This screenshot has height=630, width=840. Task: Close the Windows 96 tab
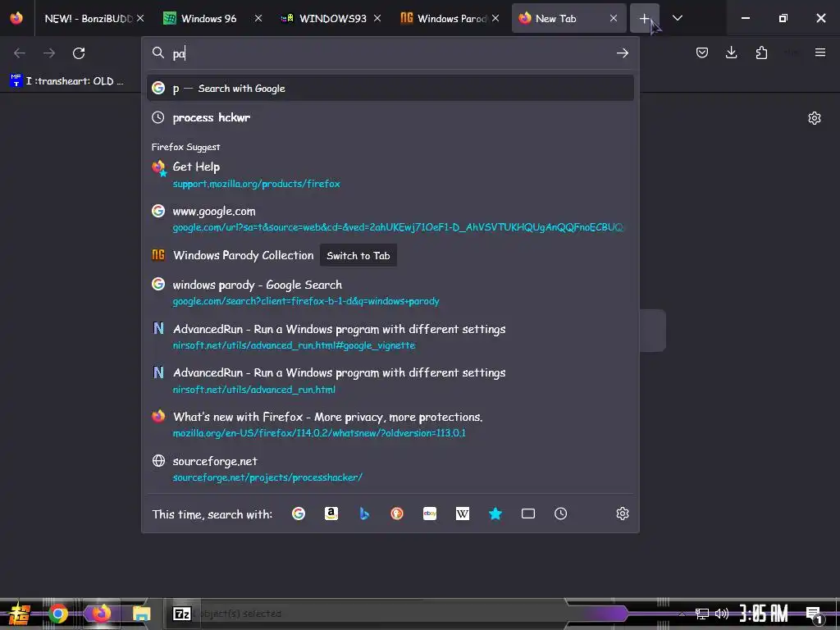coord(258,18)
